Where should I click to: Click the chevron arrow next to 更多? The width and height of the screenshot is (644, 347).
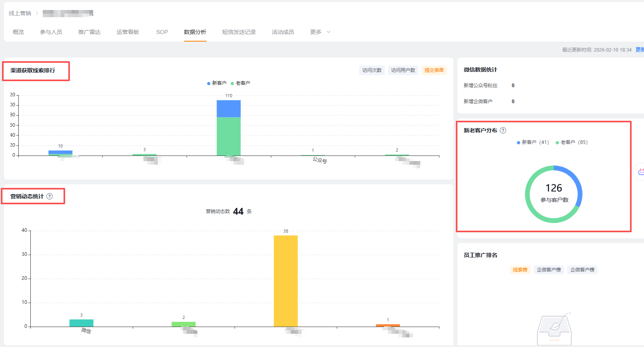click(329, 32)
